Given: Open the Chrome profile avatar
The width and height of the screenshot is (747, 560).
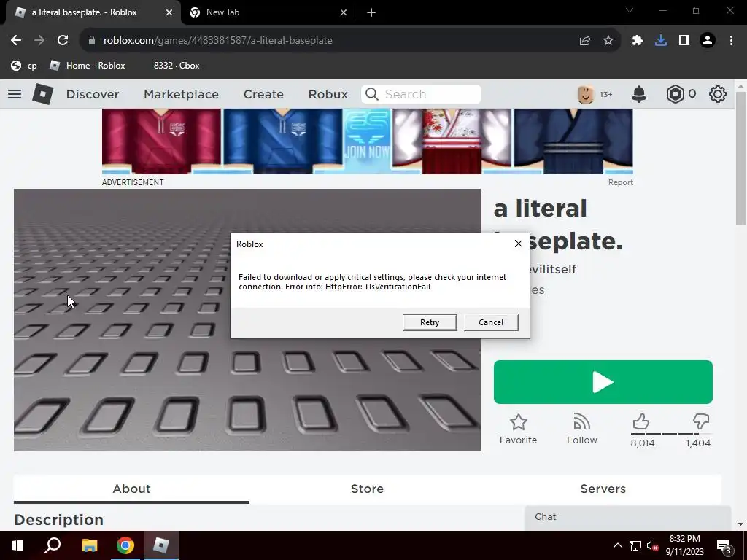Looking at the screenshot, I should click(x=708, y=41).
